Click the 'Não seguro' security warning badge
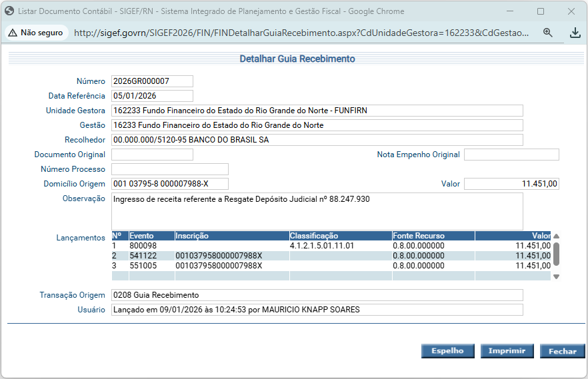588x379 pixels. click(36, 33)
